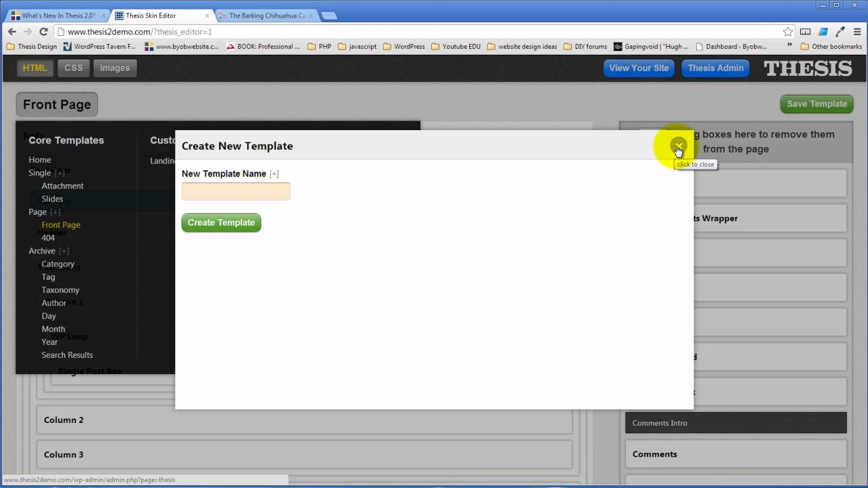Close the Thesis Skin Editor browser tab
The width and height of the screenshot is (868, 488).
pos(207,16)
